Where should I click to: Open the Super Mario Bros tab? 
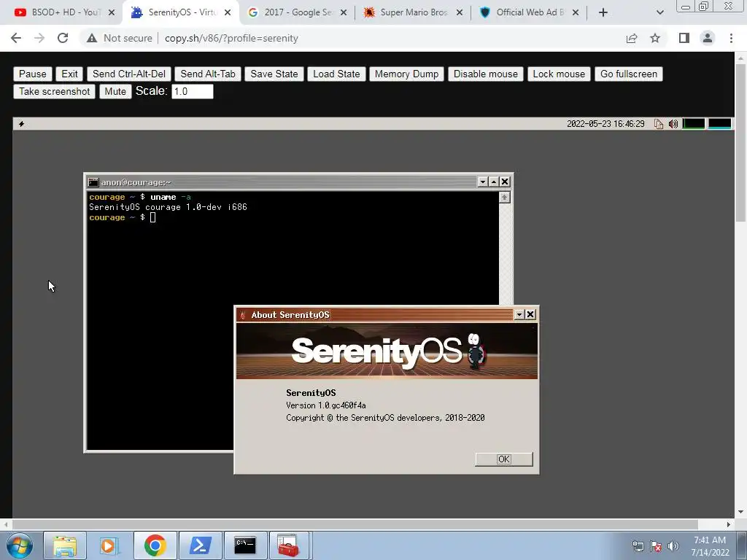414,12
